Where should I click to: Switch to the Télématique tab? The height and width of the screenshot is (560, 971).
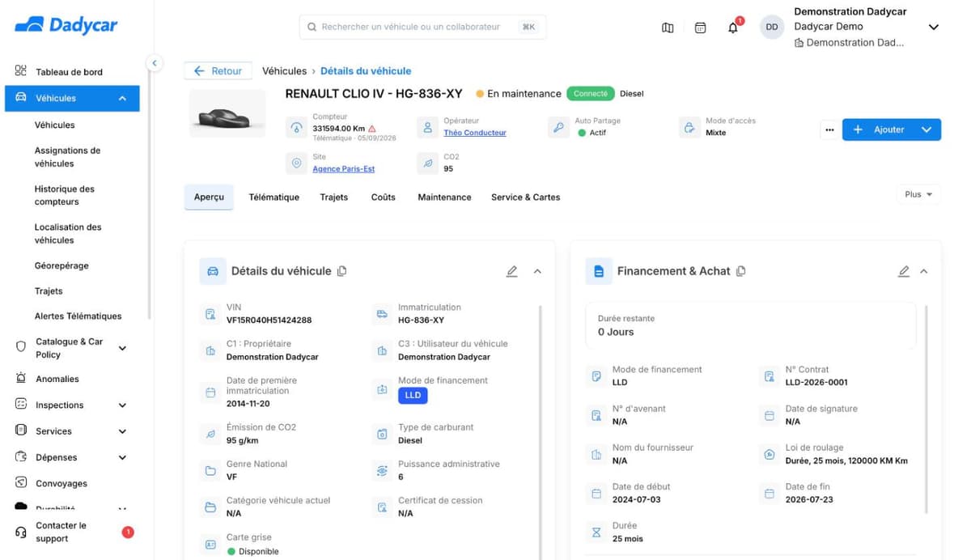274,197
